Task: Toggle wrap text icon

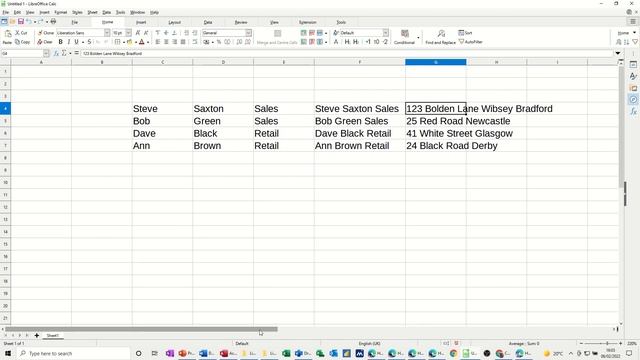Action: [x=195, y=42]
